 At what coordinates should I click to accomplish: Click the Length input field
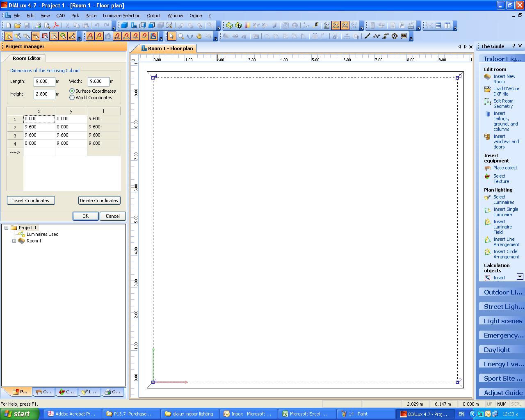[x=44, y=81]
